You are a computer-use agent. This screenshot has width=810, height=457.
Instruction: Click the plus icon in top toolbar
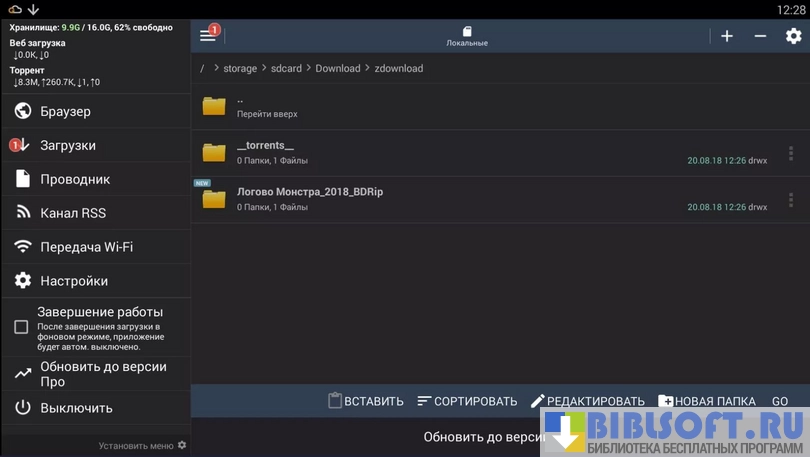click(727, 36)
